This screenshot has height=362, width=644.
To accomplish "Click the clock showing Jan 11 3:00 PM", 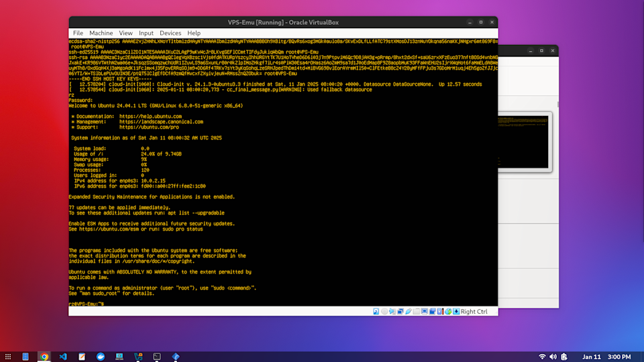I will tap(604, 357).
